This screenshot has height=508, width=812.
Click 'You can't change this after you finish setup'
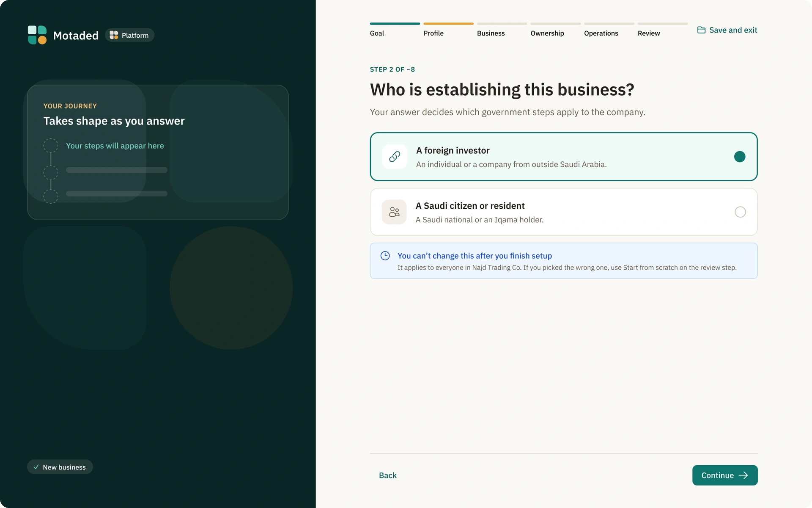tap(475, 256)
